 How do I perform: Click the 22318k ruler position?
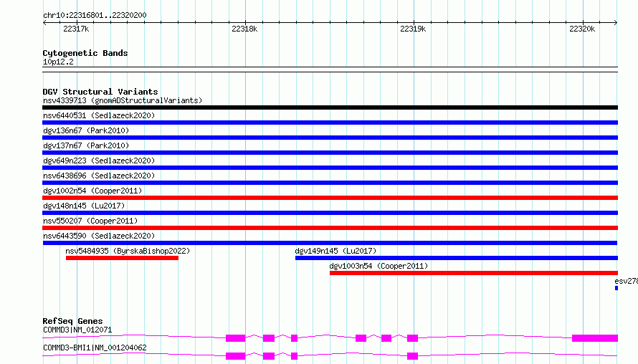[x=244, y=29]
